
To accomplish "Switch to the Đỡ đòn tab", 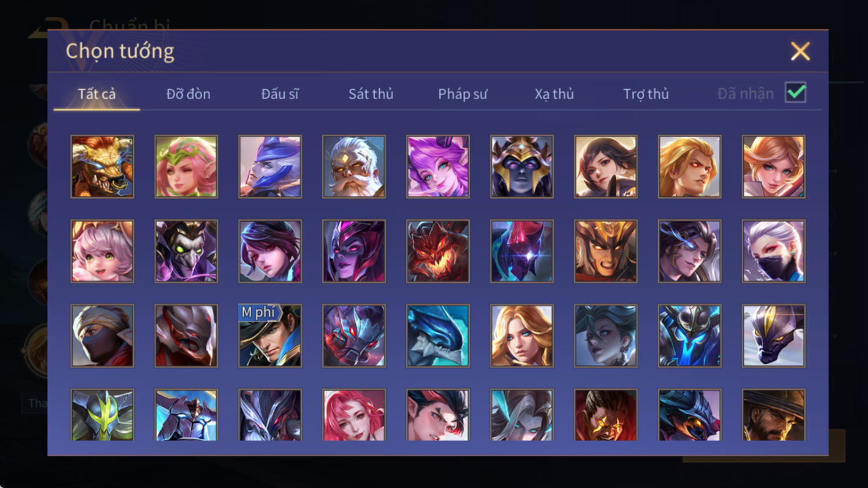I will [188, 94].
